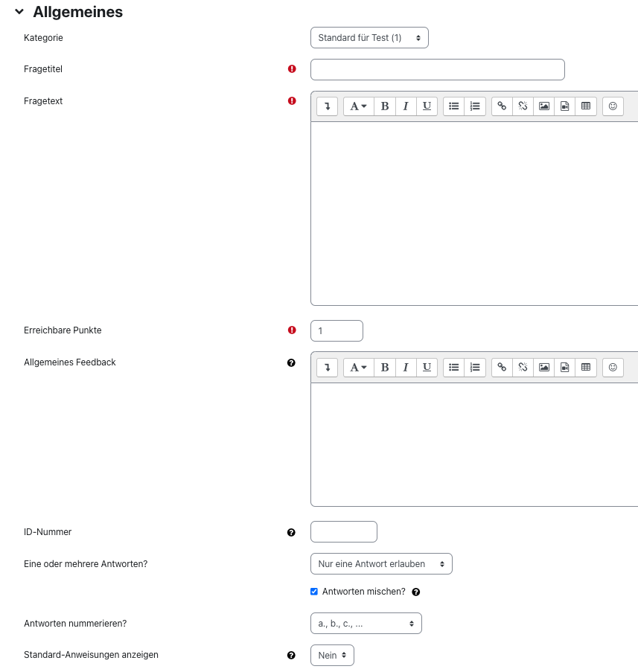
Task: Open the Antworten nummerieren dropdown
Action: point(366,624)
